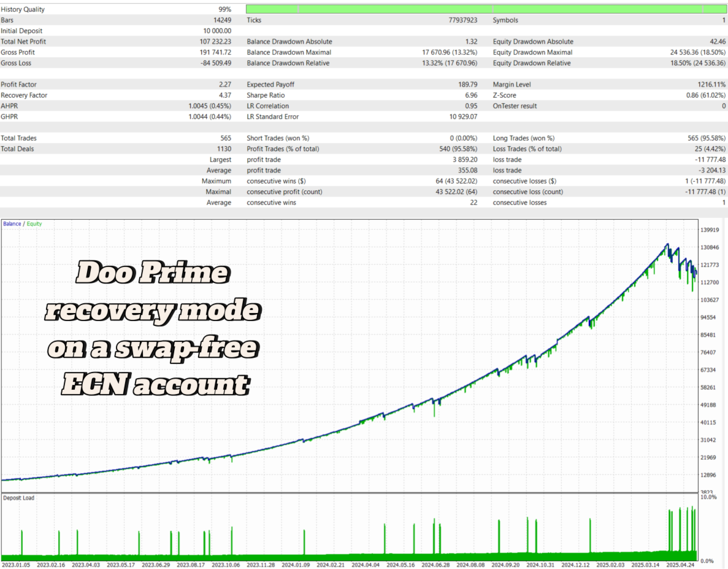728x569 pixels.
Task: Click Balance Drawdown Absolute value 1.32
Action: coord(471,41)
